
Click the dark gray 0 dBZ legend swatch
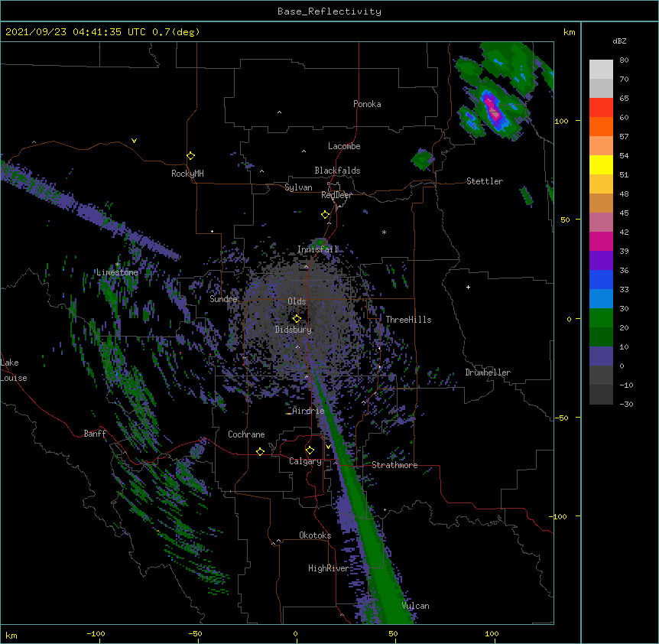point(601,376)
